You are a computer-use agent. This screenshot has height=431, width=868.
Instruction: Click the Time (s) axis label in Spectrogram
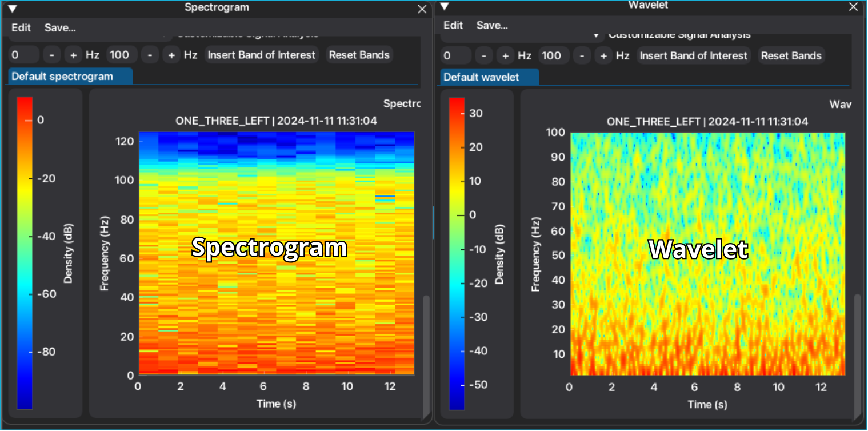[x=276, y=404]
